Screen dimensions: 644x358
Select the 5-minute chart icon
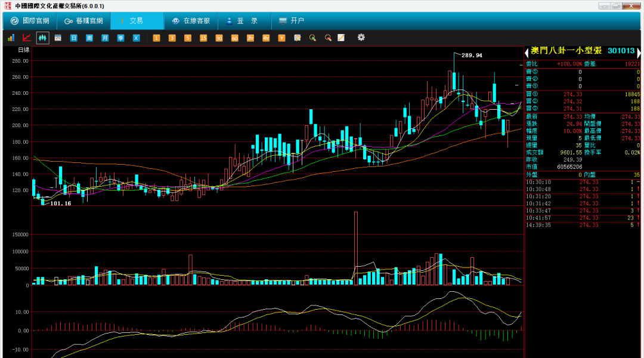tap(187, 38)
